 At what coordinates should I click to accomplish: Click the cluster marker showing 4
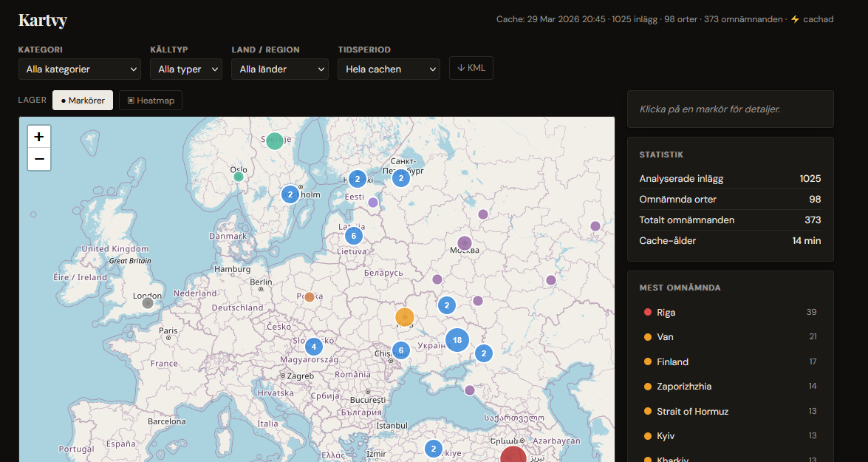click(x=314, y=346)
